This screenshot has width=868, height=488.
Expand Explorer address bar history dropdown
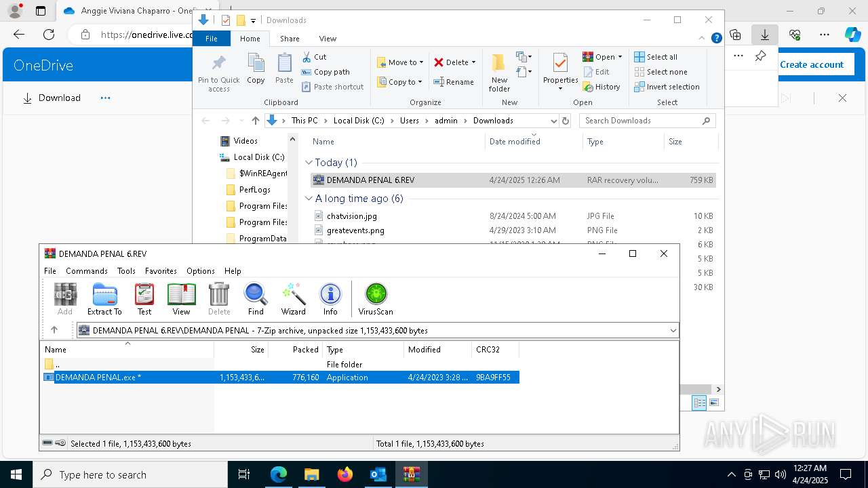[553, 121]
